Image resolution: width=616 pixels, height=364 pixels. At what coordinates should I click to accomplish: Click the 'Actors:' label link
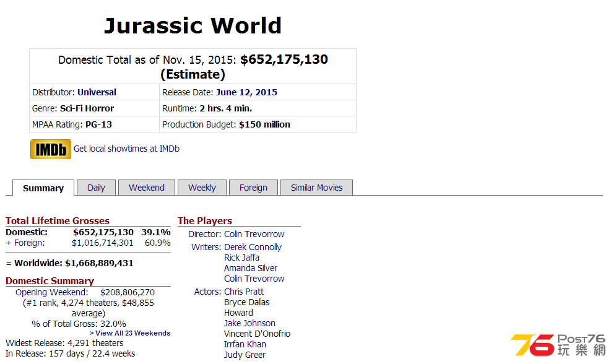(207, 292)
